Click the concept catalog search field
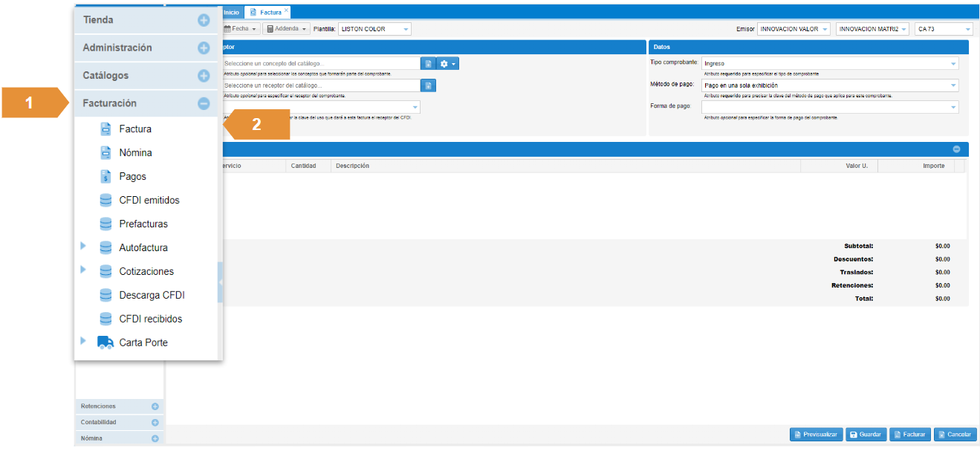Image resolution: width=980 pixels, height=451 pixels. [x=321, y=64]
